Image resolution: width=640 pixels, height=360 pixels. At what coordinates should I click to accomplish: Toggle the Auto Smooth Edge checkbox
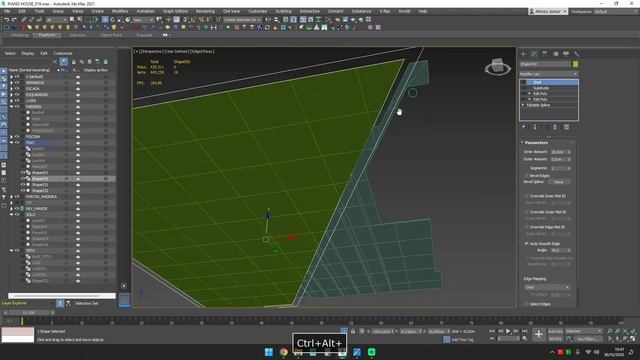tap(527, 243)
